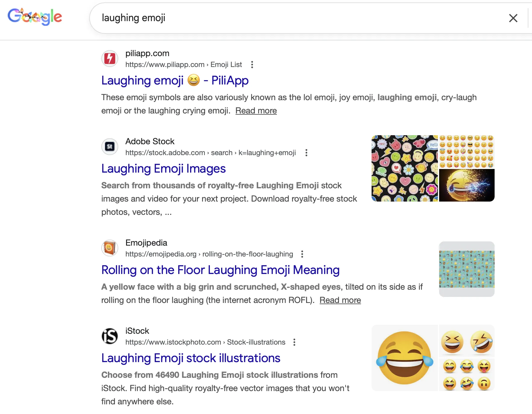Screen dimensions: 532x414
Task: Open the 'Laughing Emoji Images' result link
Action: 163,169
